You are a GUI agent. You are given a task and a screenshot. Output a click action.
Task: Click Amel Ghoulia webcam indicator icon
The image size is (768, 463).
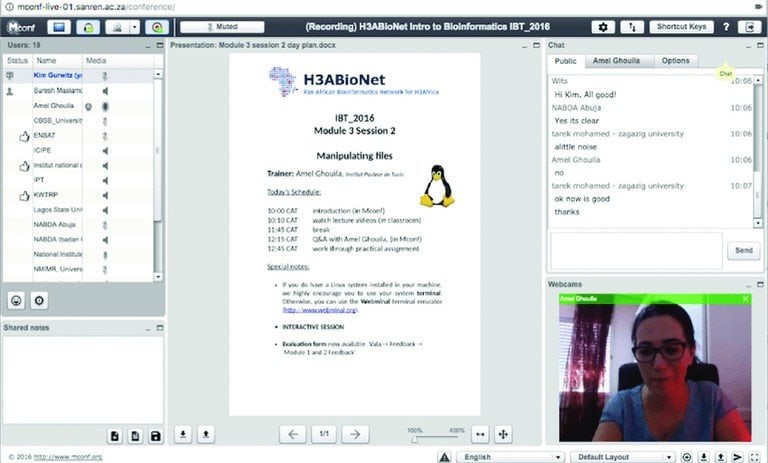(x=88, y=106)
